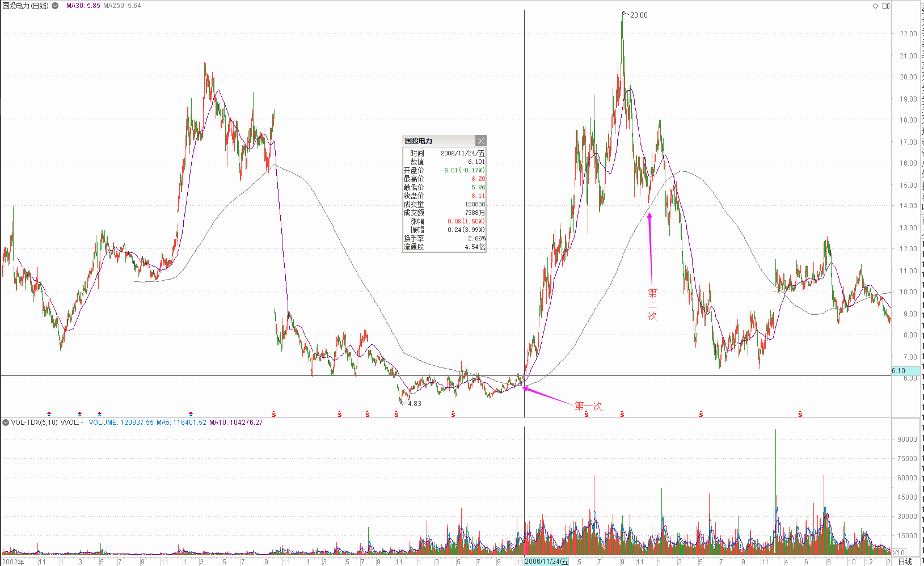Toggle the side panel icon at top right
This screenshot has width=924, height=566.
click(x=886, y=6)
